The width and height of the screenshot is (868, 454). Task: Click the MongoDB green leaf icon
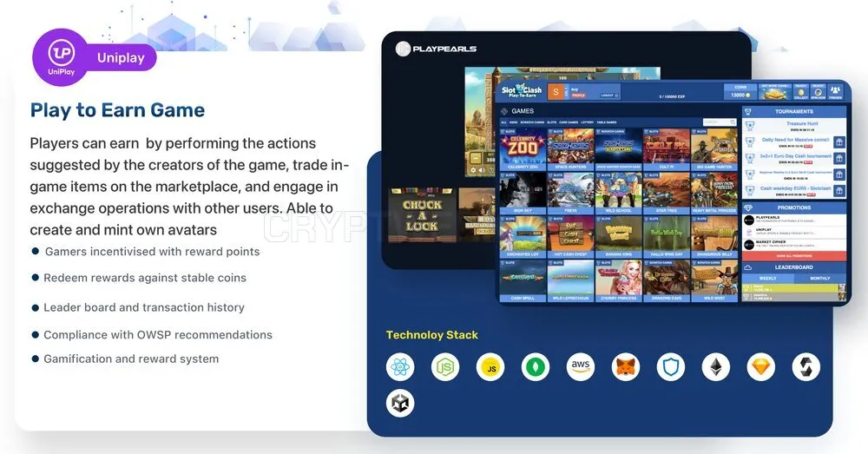tap(536, 366)
